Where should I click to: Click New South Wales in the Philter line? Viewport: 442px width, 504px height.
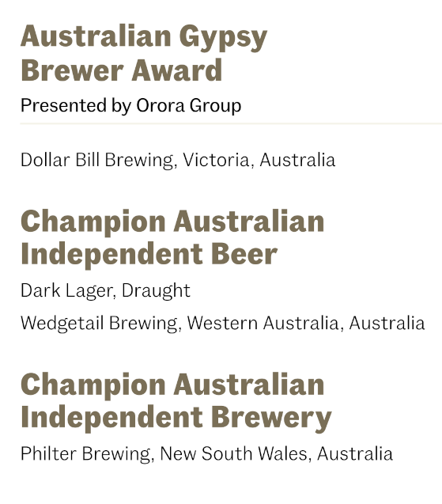point(233,453)
